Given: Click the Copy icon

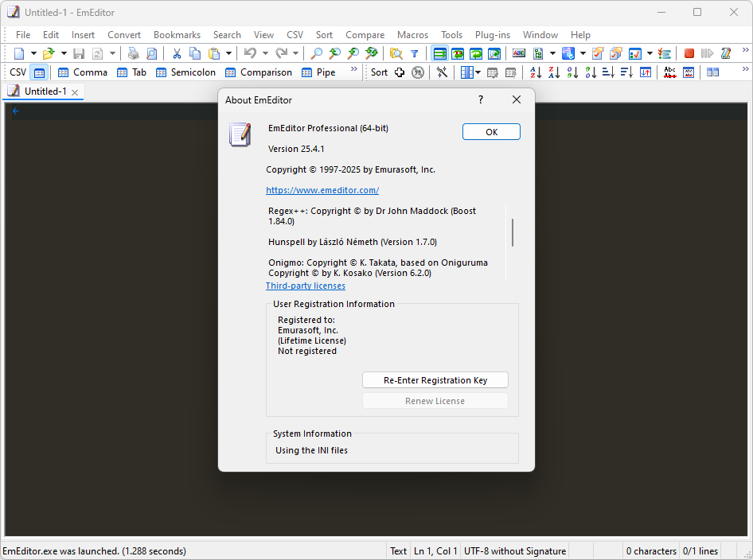Looking at the screenshot, I should coord(195,53).
